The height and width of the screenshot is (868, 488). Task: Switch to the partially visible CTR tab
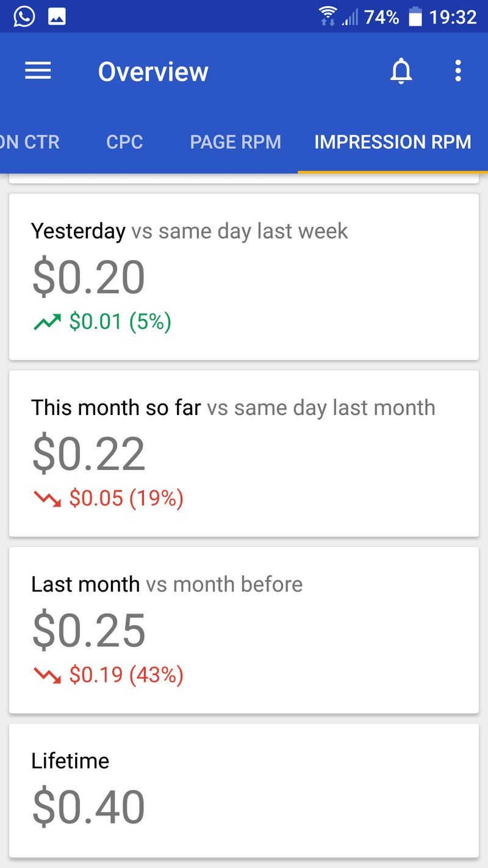(x=29, y=142)
